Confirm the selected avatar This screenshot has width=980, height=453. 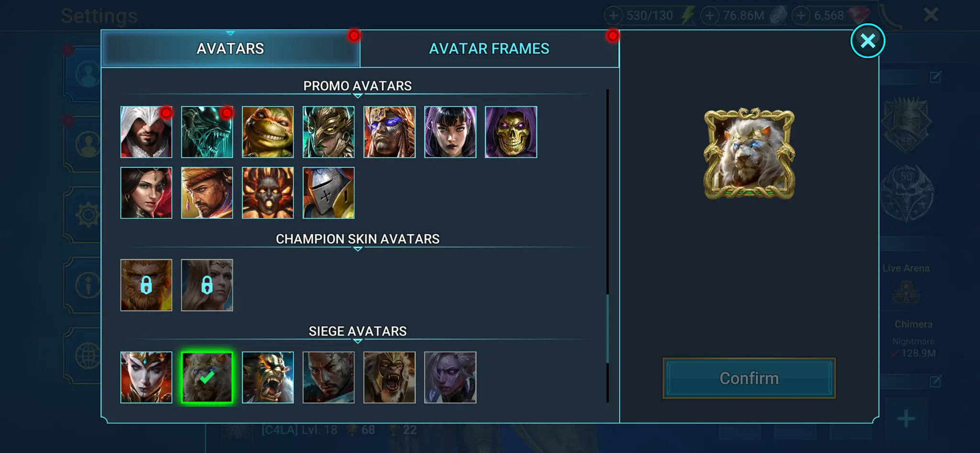click(749, 378)
